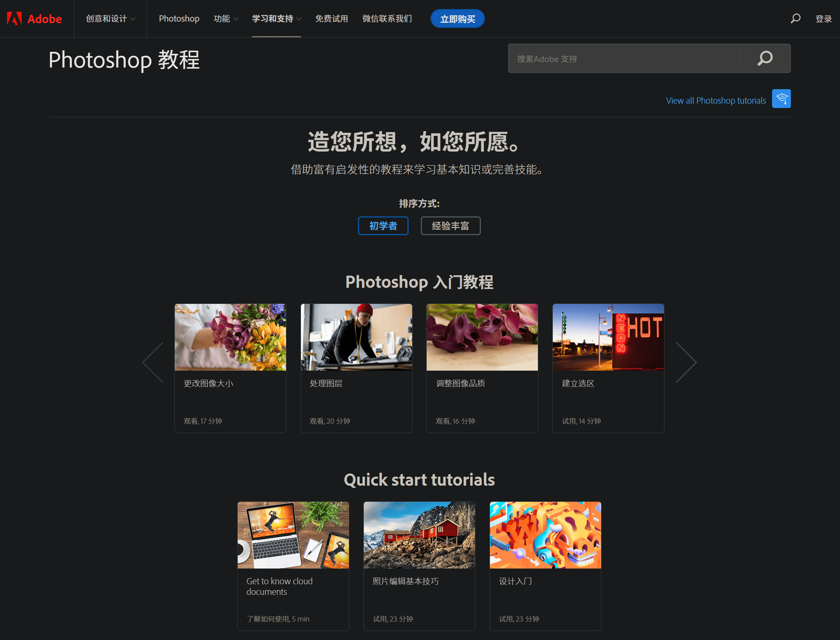Click the 设计入门 card title
The image size is (840, 640).
[x=515, y=581]
